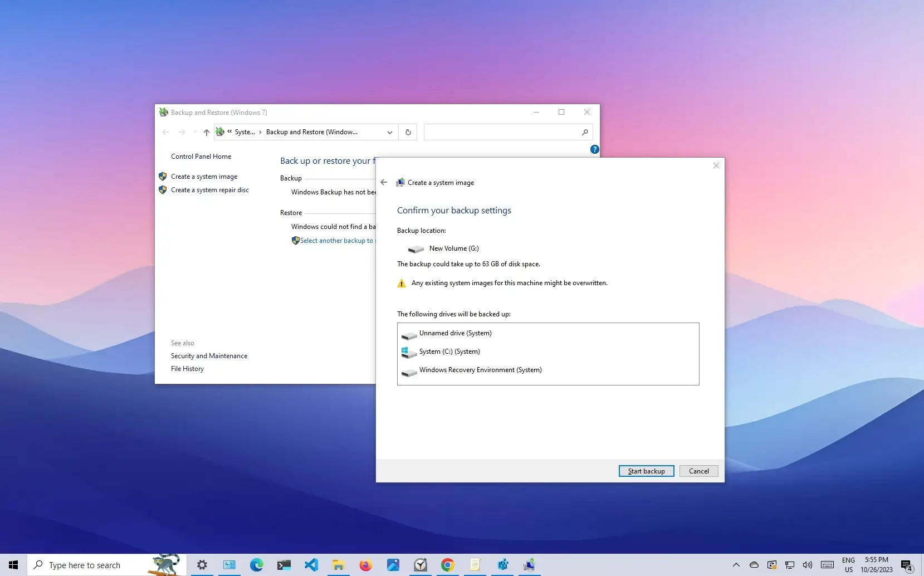
Task: Click the Control Panel help icon
Action: click(594, 149)
